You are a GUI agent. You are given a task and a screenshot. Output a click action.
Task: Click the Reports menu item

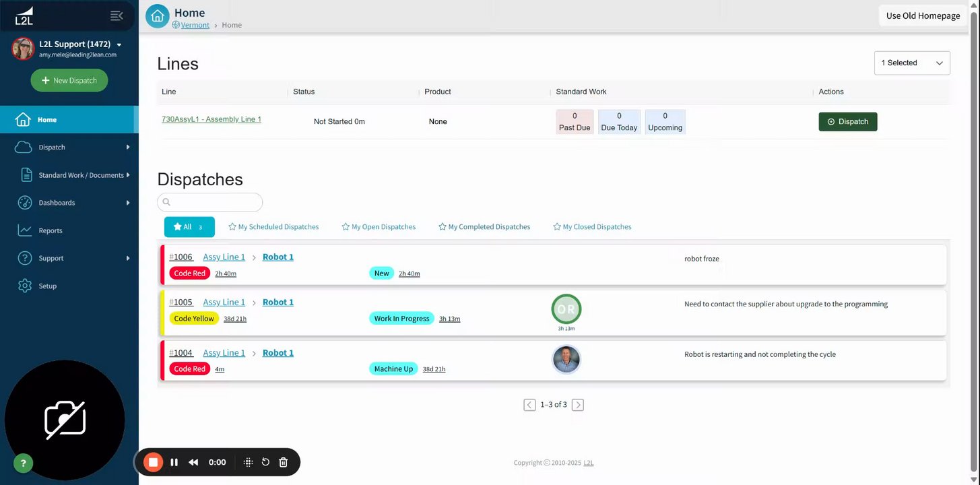point(51,230)
